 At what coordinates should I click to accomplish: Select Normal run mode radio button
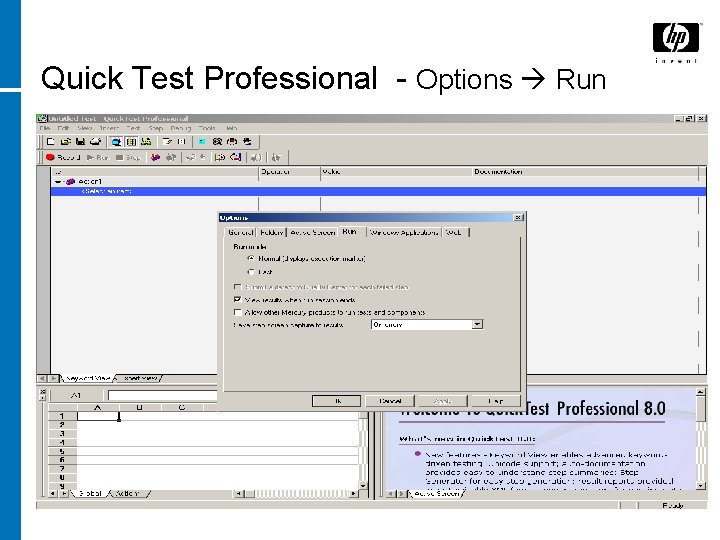[251, 259]
